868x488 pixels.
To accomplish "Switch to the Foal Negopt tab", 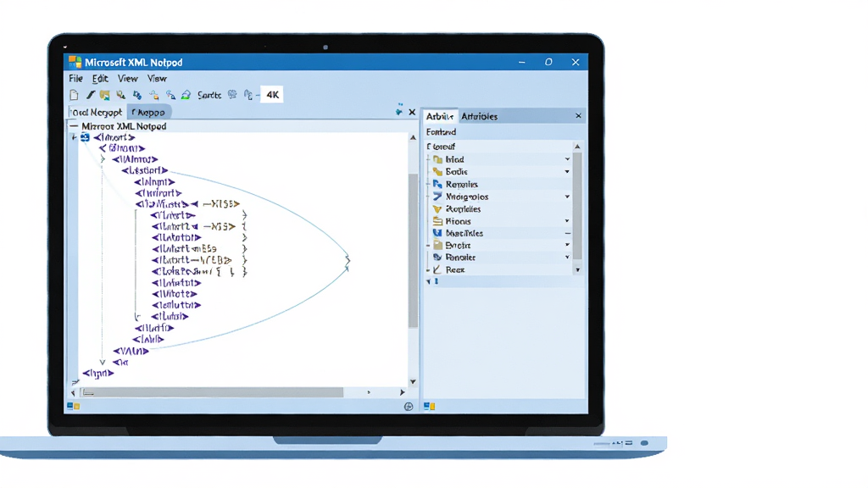I will point(96,113).
